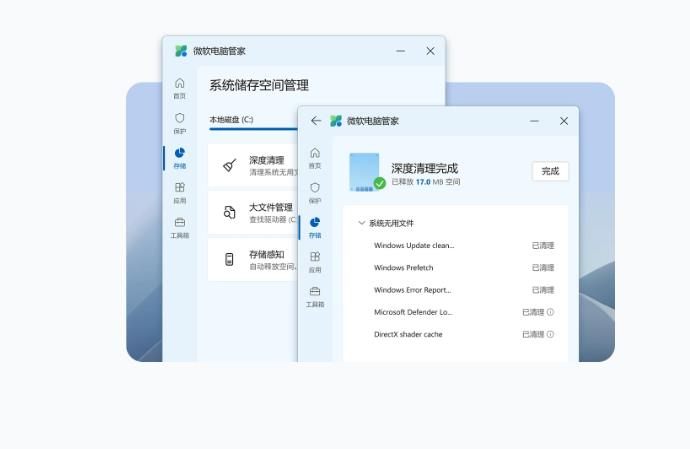
Task: Click PC Manager logo in front window title
Action: tap(336, 121)
